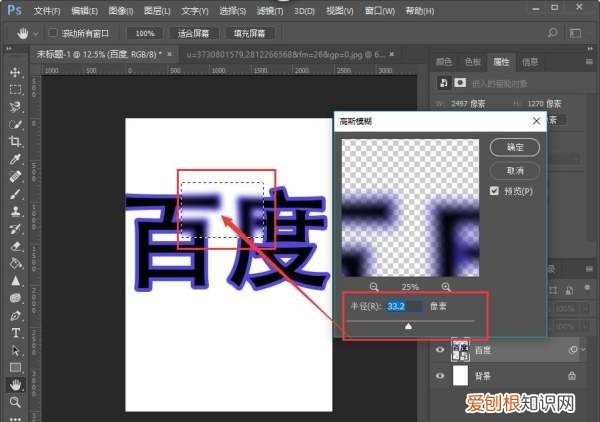Open the 帮助(H) menu
Image resolution: width=600 pixels, height=422 pixels.
(x=419, y=11)
